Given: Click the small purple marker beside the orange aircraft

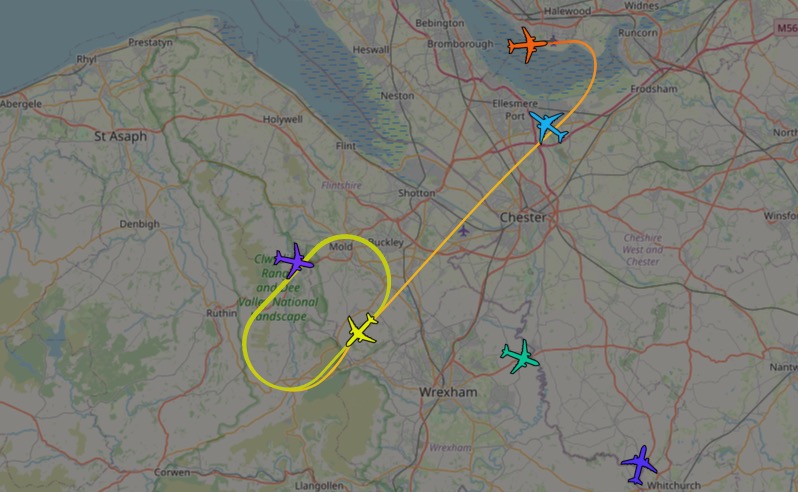Looking at the screenshot, I should 553,39.
